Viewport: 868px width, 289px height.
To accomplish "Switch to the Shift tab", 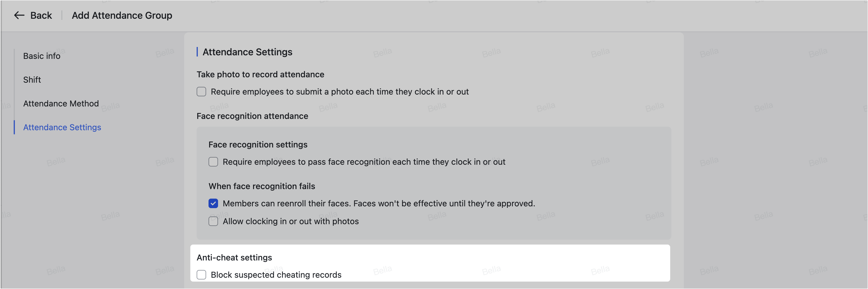I will pos(32,80).
